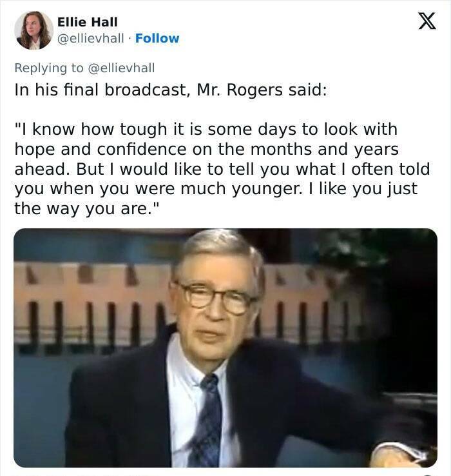
Task: Click the X logo icon
Action: coord(427,21)
